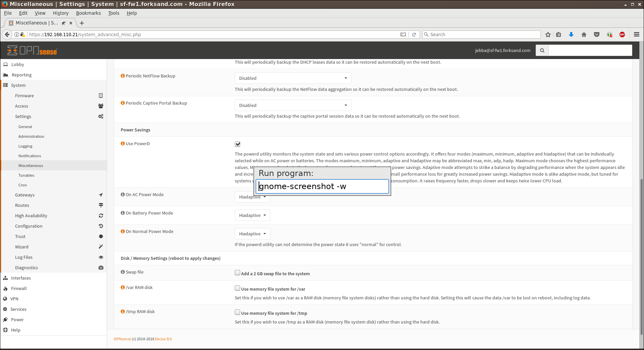The height and width of the screenshot is (350, 644).
Task: Open the Firefox downloads arrow icon
Action: tap(571, 35)
